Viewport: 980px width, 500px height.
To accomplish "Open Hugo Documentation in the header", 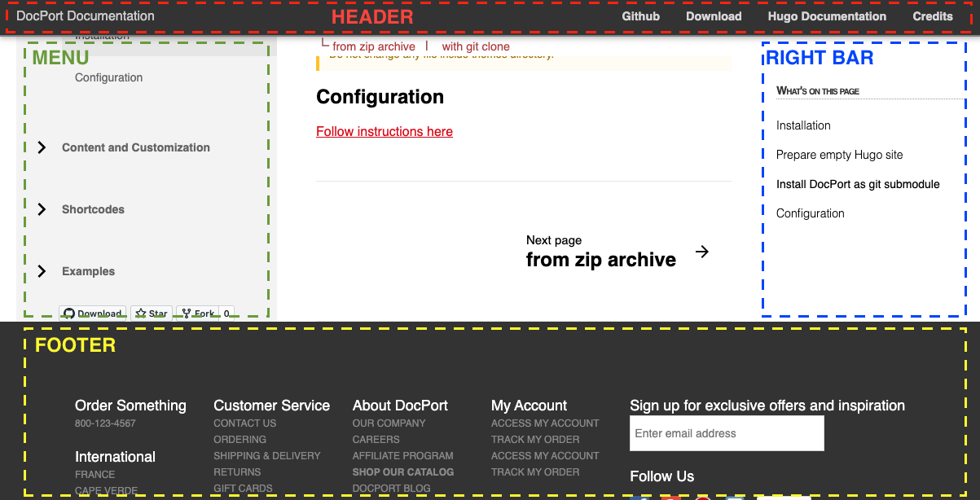I will [x=827, y=16].
